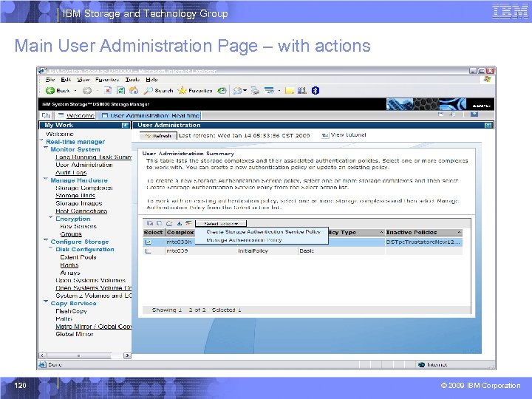This screenshot has height=399, width=532.
Task: Click the table-columns icon left of Select action
Action: pyautogui.click(x=188, y=223)
